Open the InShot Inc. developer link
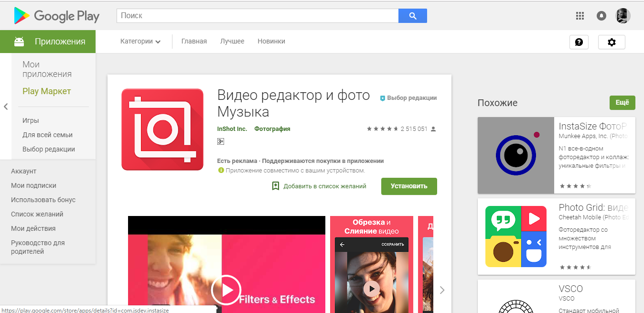644x313 pixels. click(x=232, y=129)
